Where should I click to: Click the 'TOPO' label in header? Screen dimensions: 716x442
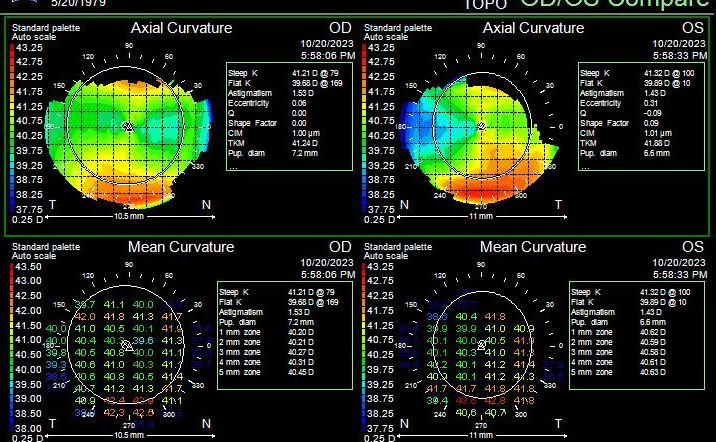pyautogui.click(x=485, y=5)
